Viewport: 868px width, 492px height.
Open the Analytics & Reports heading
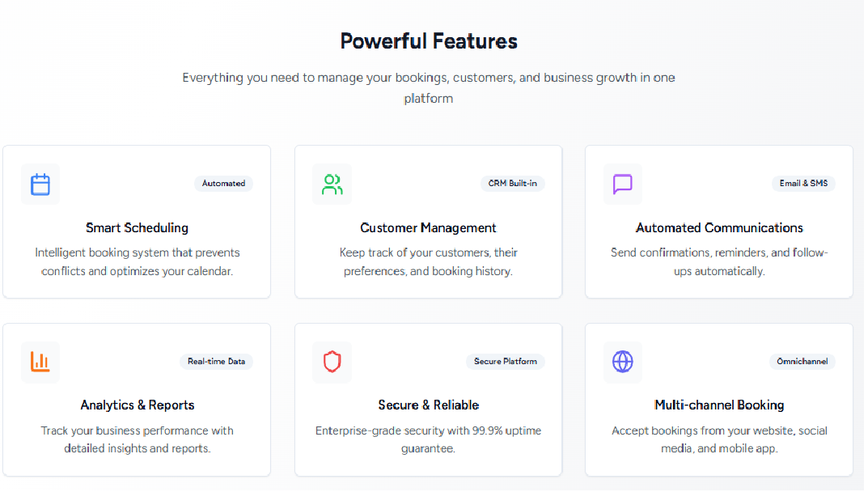tap(137, 405)
